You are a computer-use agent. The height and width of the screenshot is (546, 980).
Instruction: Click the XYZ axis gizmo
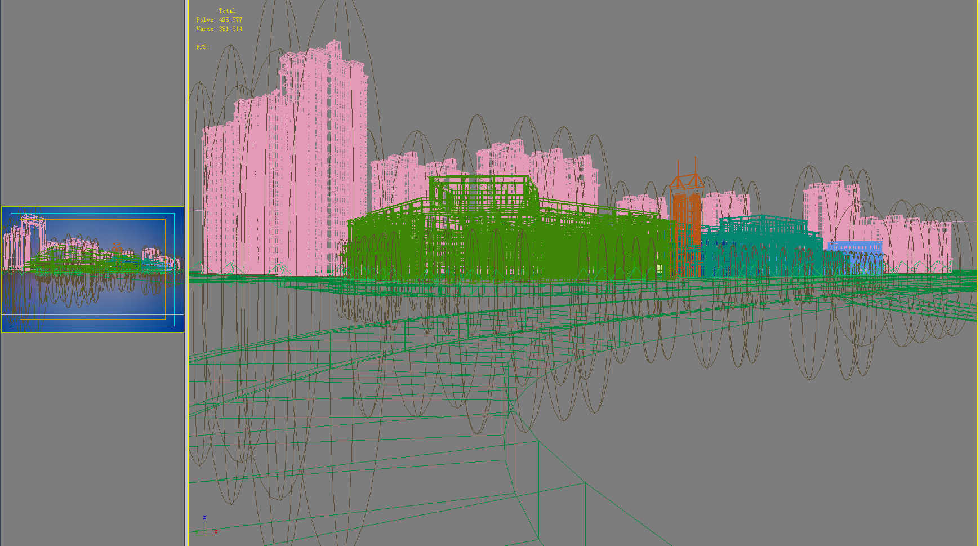(x=206, y=526)
